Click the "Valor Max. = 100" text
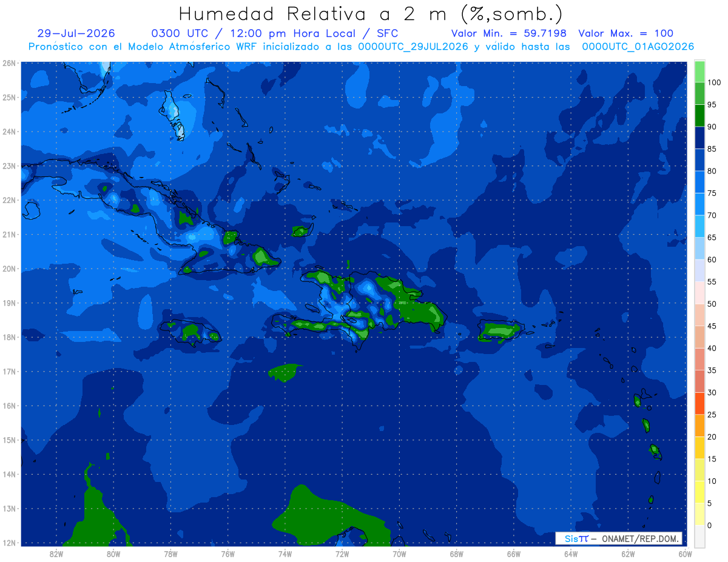 625,33
